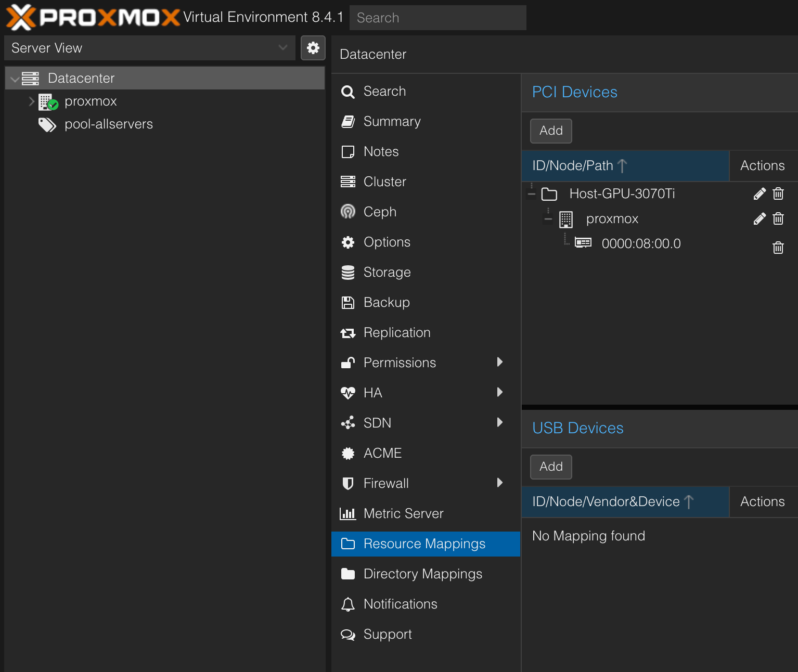Open the Options menu item
The image size is (798, 672).
point(426,242)
